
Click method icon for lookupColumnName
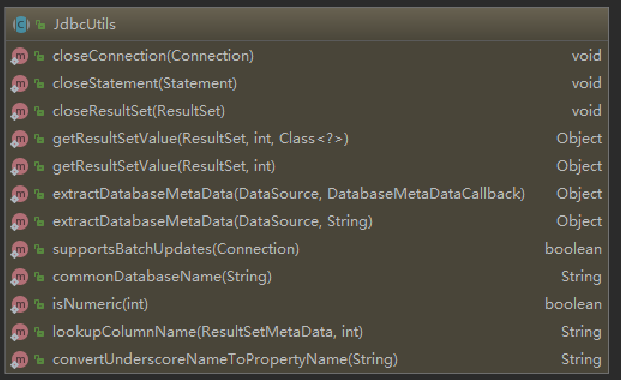[x=19, y=332]
